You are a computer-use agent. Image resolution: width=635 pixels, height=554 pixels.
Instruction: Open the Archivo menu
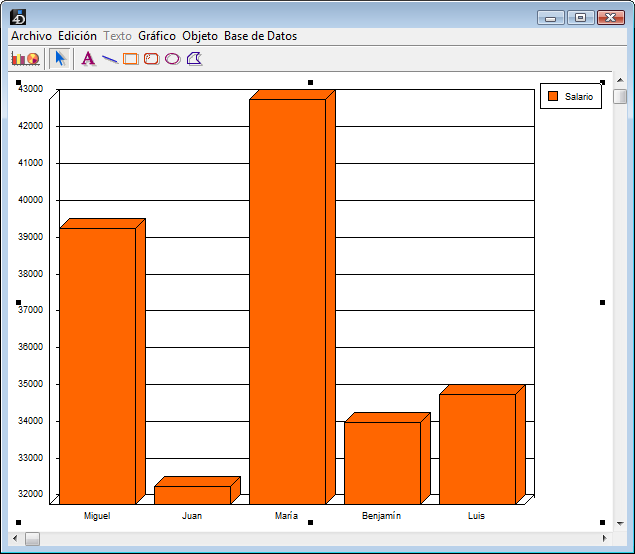[31, 36]
